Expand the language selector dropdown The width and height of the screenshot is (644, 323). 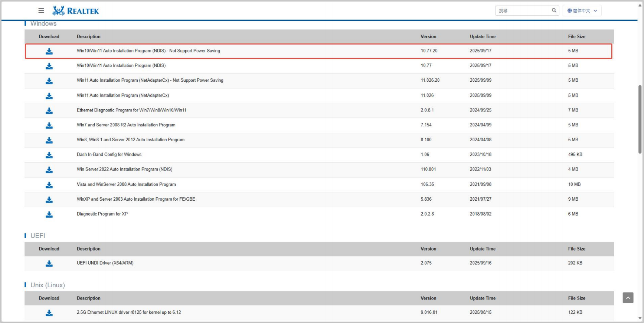coord(582,11)
